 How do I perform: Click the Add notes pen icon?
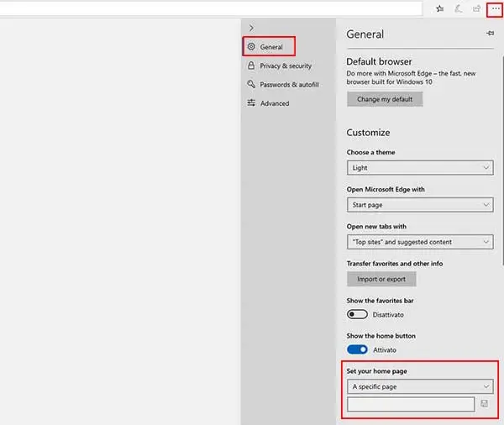coord(458,9)
